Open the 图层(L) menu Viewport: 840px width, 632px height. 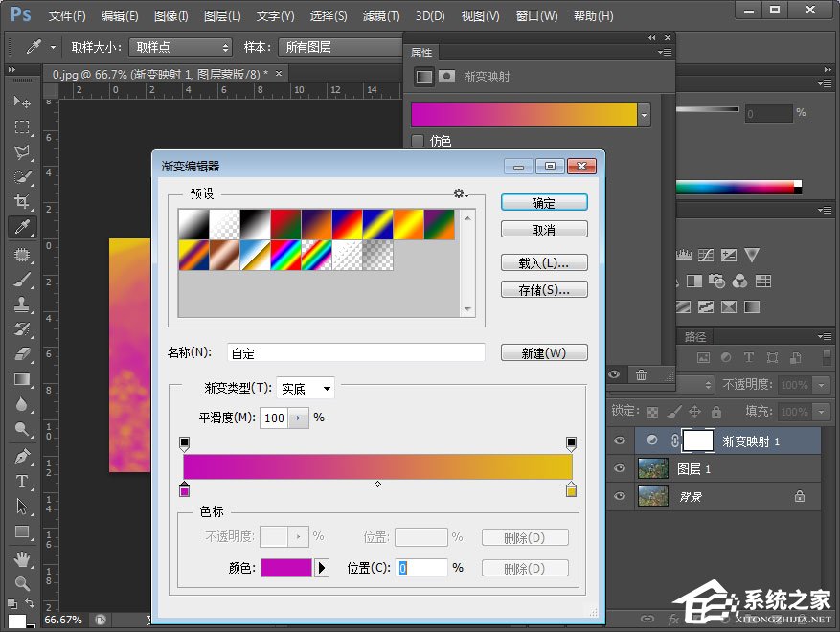pyautogui.click(x=222, y=16)
